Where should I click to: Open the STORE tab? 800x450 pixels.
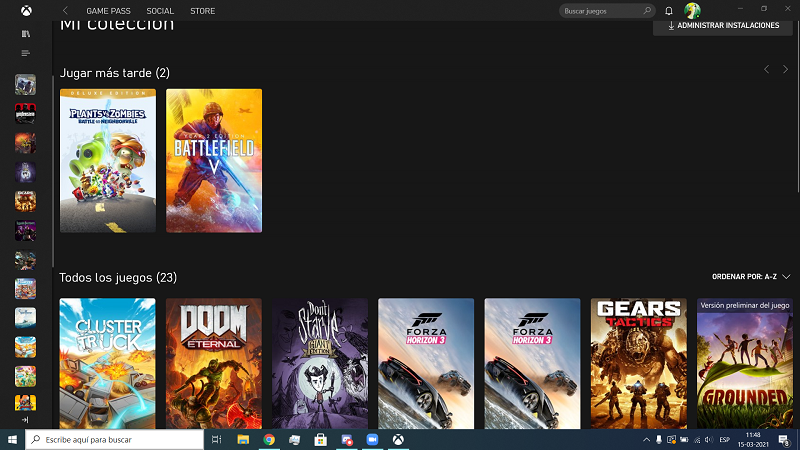[x=203, y=11]
